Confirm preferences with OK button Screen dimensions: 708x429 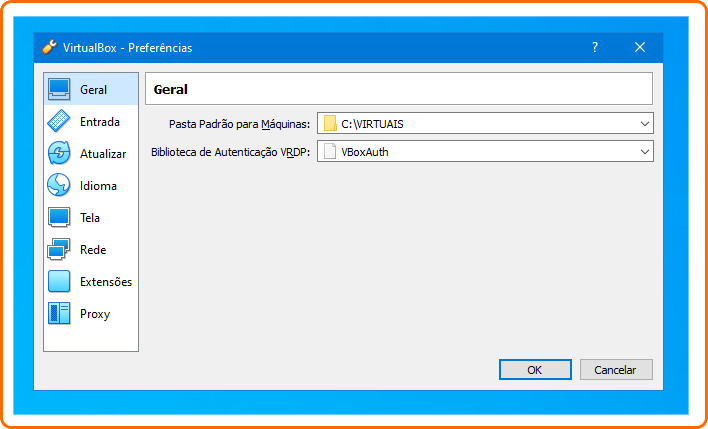(535, 370)
